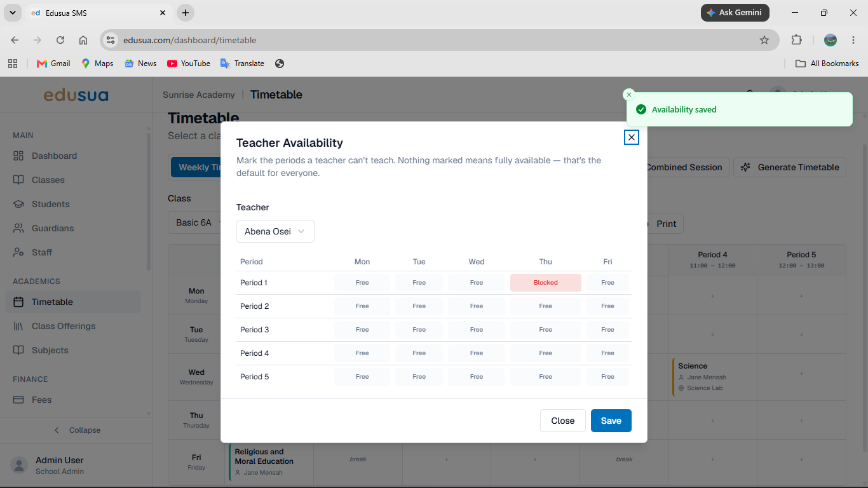Mark Monday Period 1 as blocked
The width and height of the screenshot is (868, 488).
(x=362, y=283)
